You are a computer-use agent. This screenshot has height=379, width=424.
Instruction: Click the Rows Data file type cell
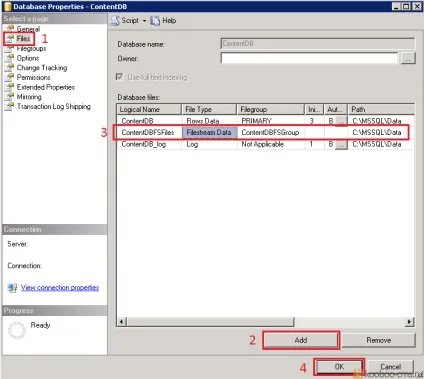click(x=209, y=121)
